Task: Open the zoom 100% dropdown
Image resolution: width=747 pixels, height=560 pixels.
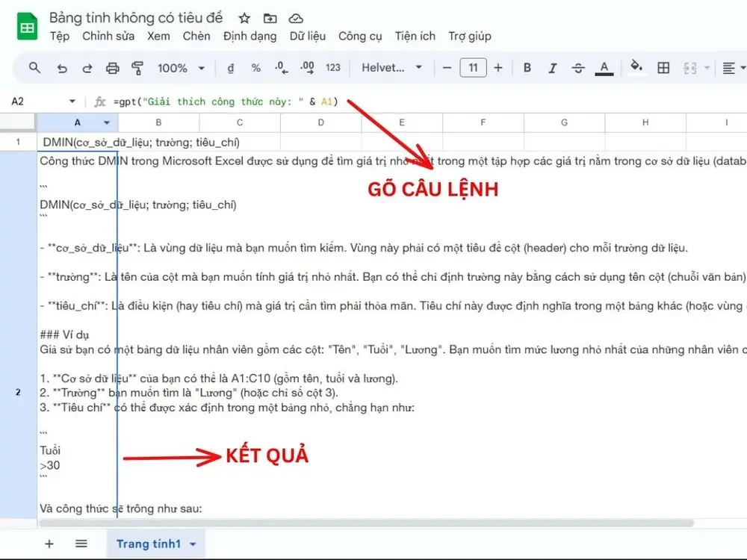Action: pyautogui.click(x=181, y=68)
